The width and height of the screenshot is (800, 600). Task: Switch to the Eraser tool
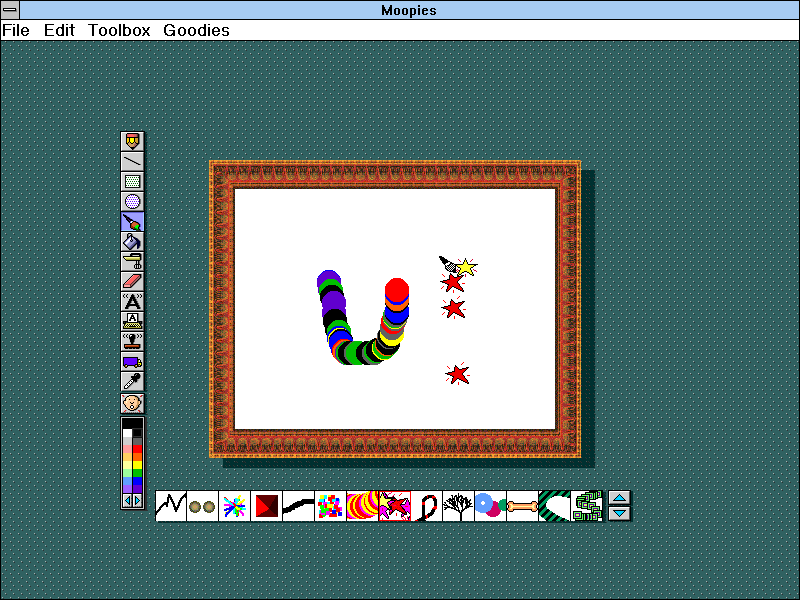click(x=131, y=281)
